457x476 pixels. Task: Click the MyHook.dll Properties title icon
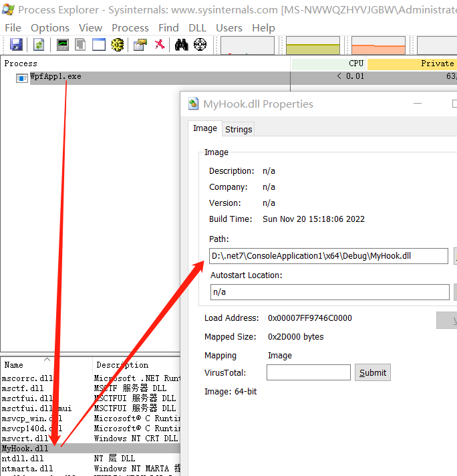pos(193,104)
